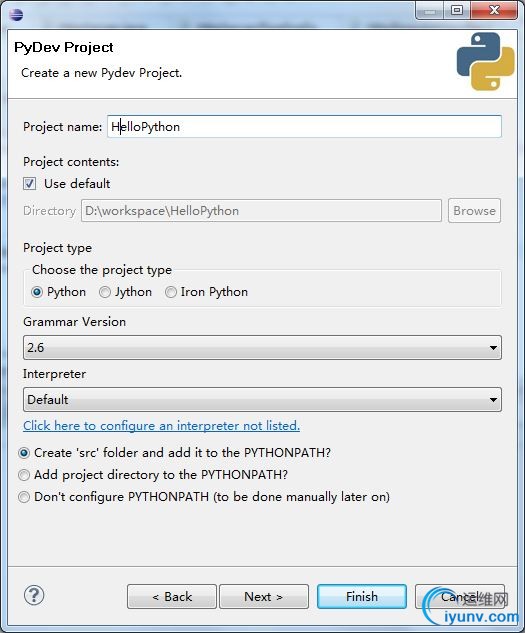Click the help question mark icon
This screenshot has height=633, width=525.
34,595
